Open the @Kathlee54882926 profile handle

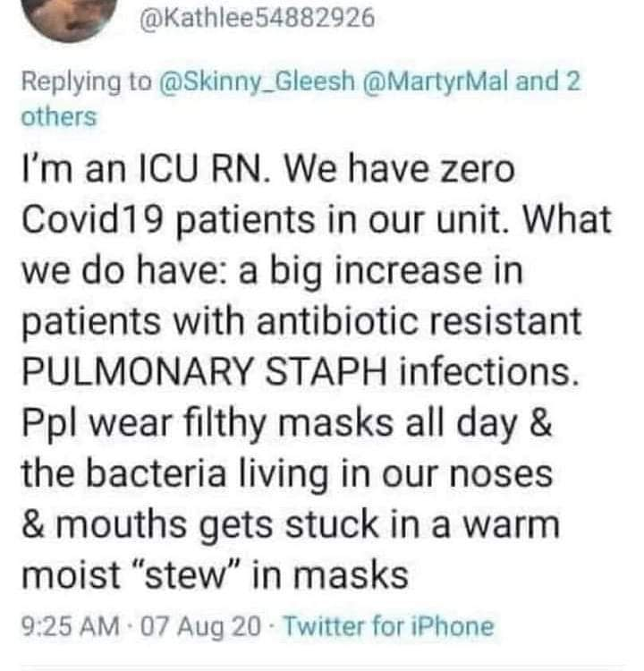[x=258, y=20]
